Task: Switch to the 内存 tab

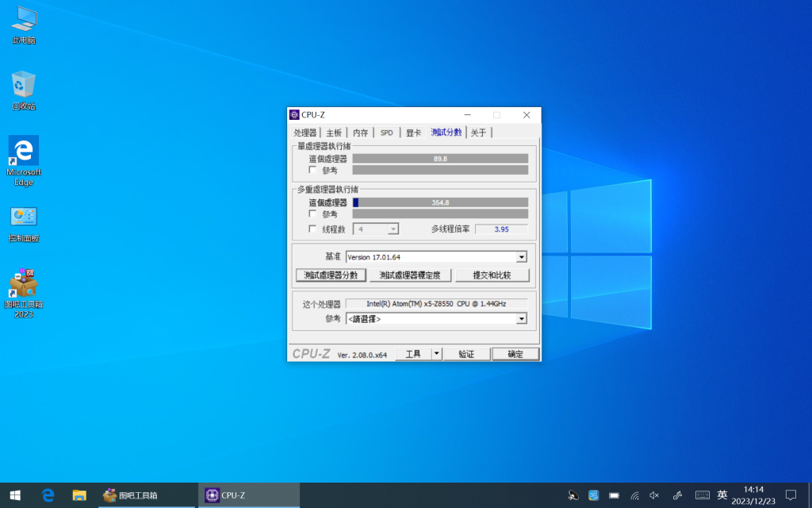Action: (361, 133)
